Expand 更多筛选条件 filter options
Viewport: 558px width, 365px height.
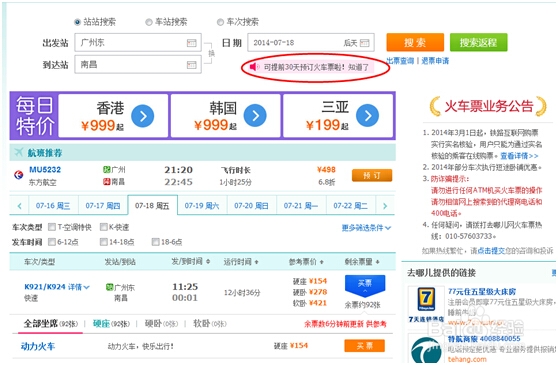point(366,228)
